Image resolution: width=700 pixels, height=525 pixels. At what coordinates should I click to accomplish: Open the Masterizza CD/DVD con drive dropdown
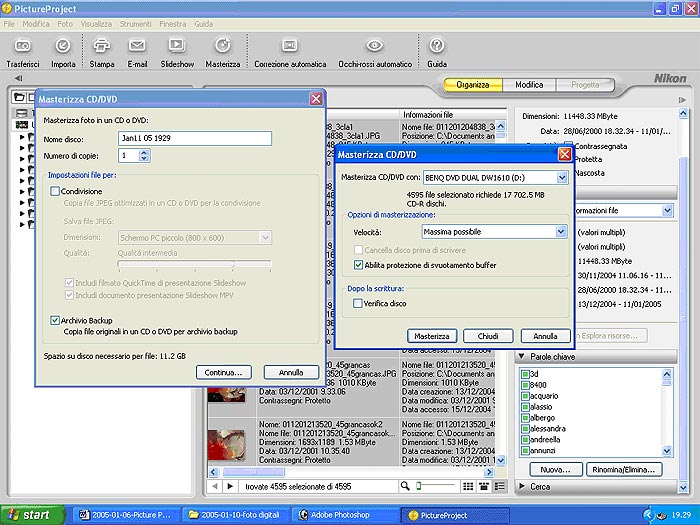coord(562,178)
